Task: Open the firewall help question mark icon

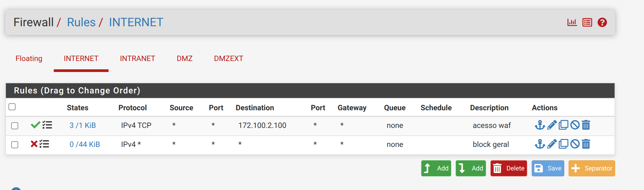Action: point(602,22)
